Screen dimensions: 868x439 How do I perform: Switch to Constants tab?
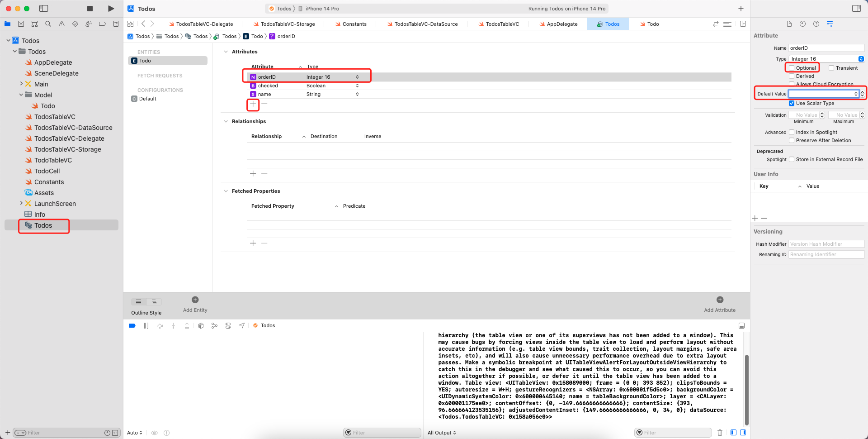coord(351,24)
